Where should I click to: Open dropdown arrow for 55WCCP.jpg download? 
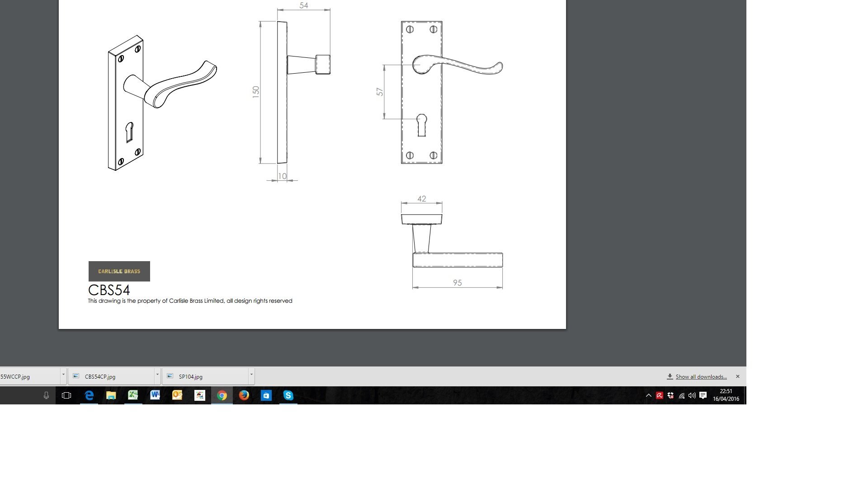click(x=63, y=375)
